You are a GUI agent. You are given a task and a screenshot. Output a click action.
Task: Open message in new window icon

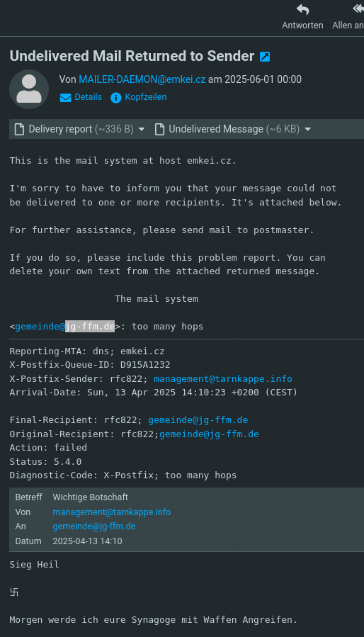click(265, 57)
